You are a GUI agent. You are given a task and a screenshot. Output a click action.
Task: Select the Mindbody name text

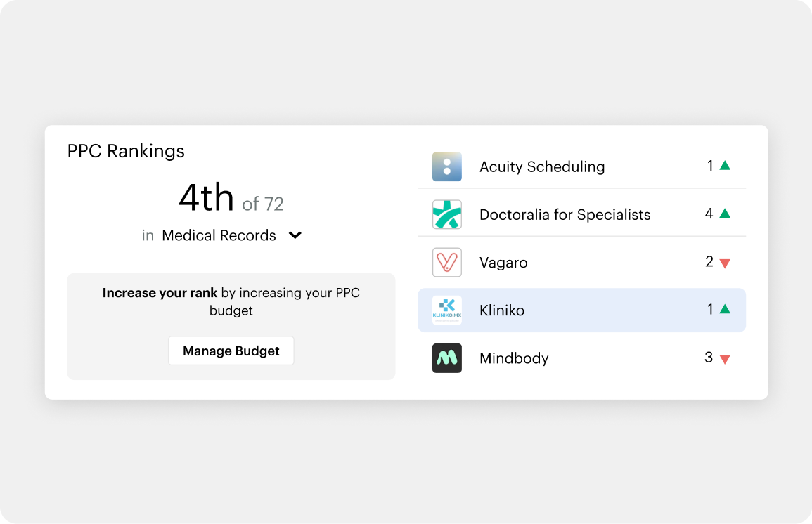pos(514,358)
